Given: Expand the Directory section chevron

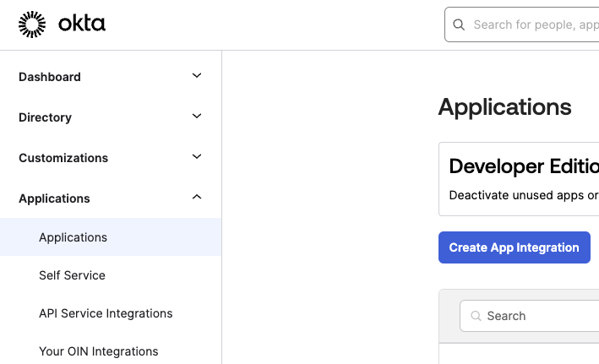Looking at the screenshot, I should pyautogui.click(x=197, y=116).
